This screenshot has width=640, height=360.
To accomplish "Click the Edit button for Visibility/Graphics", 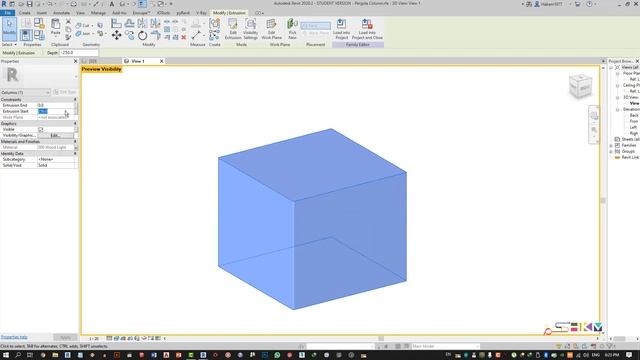I will (56, 136).
